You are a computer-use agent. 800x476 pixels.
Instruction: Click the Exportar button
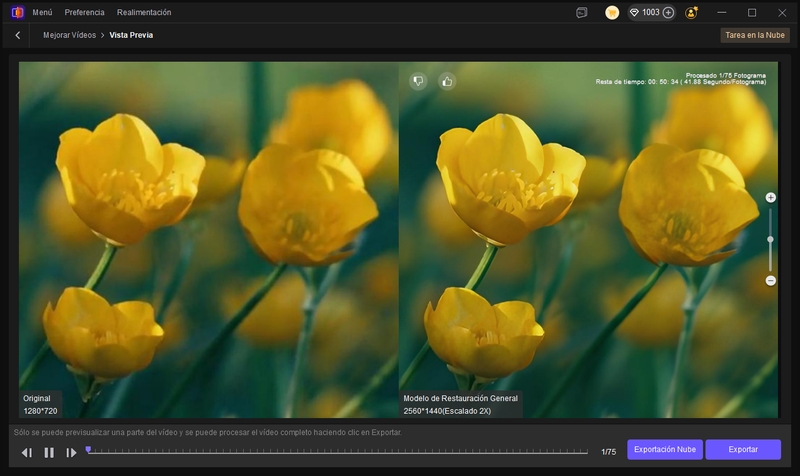[743, 450]
